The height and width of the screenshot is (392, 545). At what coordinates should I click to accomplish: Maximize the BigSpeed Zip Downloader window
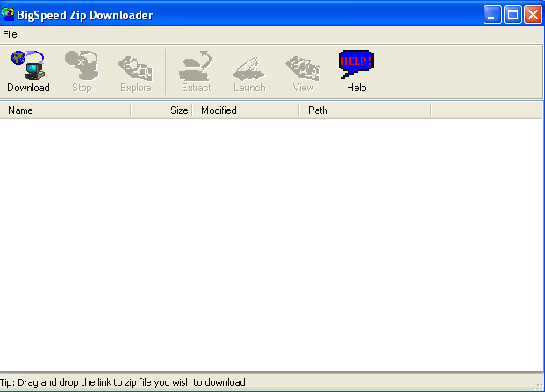513,15
